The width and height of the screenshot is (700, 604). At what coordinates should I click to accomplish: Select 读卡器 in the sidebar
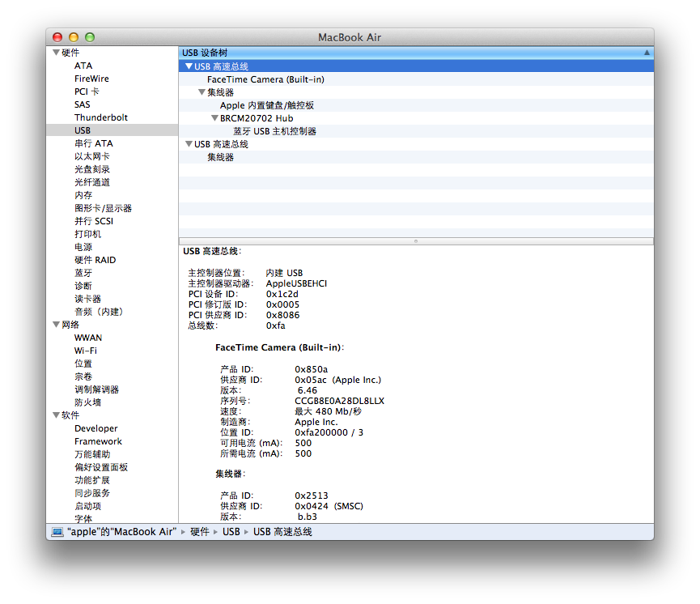click(x=87, y=299)
